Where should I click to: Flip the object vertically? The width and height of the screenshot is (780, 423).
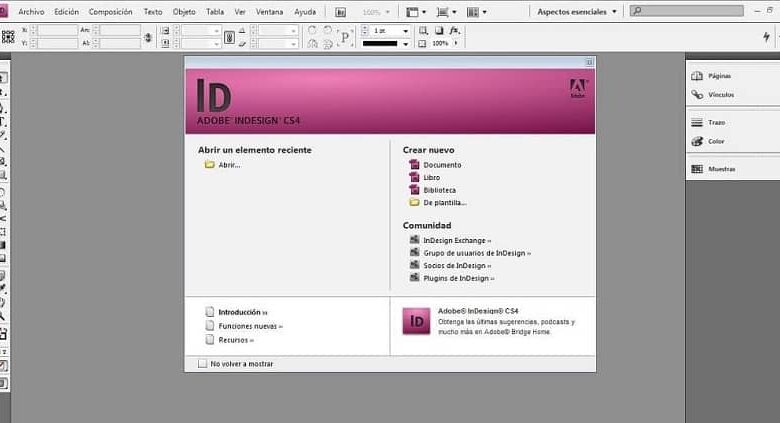[x=327, y=44]
